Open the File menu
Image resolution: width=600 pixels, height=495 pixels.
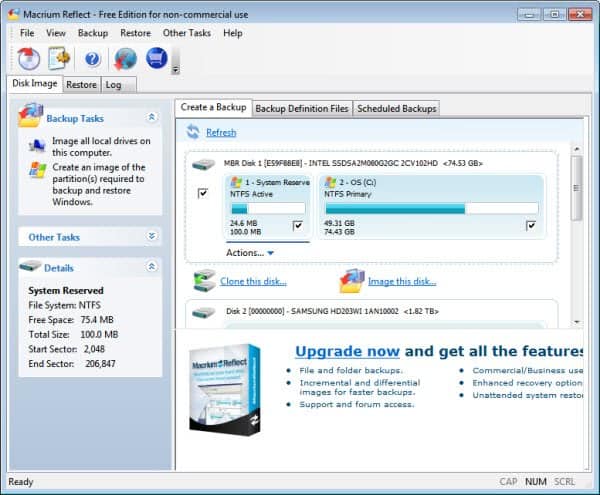tap(27, 33)
